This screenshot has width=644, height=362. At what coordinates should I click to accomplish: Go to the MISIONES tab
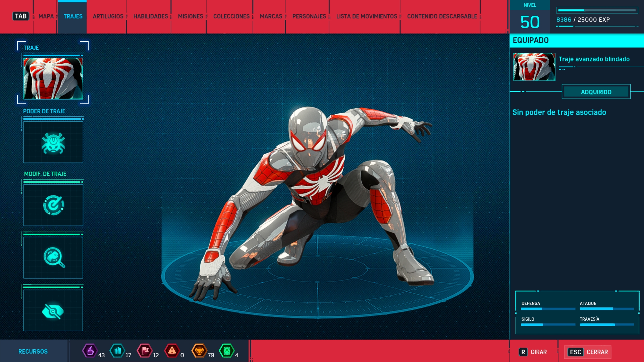point(191,16)
